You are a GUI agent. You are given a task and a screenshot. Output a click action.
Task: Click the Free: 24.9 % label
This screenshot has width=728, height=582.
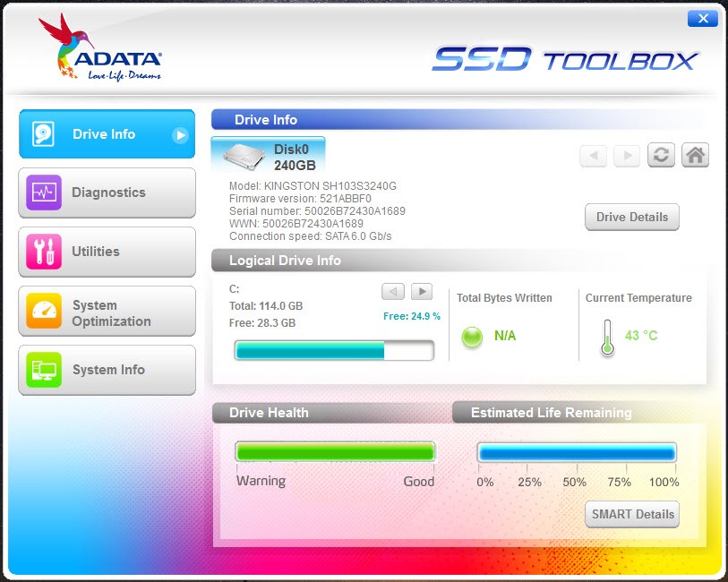coord(411,316)
